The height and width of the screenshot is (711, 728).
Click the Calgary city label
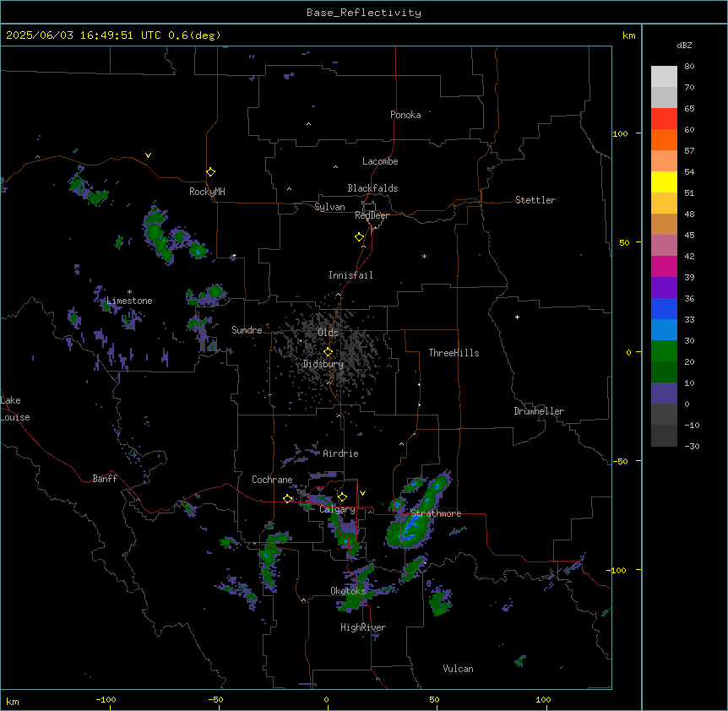pyautogui.click(x=338, y=509)
